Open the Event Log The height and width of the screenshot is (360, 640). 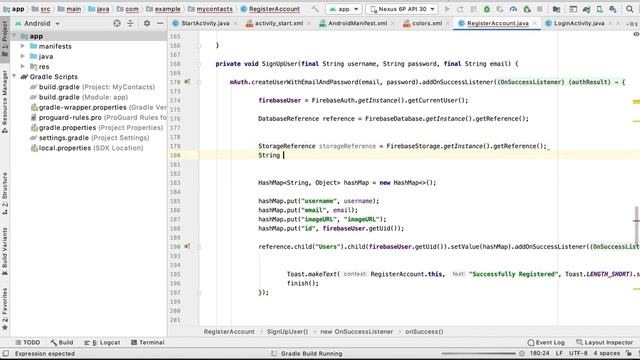coord(546,342)
